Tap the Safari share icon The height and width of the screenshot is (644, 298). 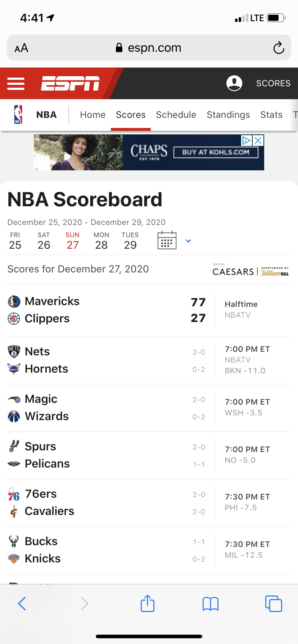click(x=148, y=603)
